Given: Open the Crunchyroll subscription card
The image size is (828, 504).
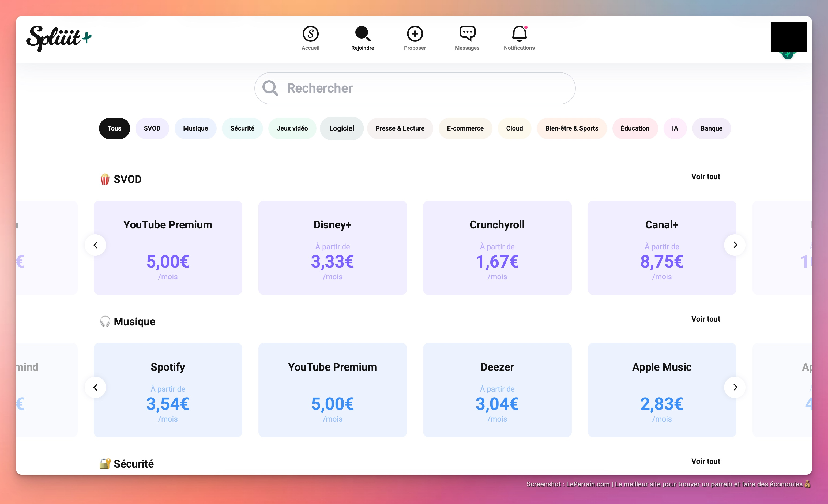Looking at the screenshot, I should pyautogui.click(x=497, y=248).
